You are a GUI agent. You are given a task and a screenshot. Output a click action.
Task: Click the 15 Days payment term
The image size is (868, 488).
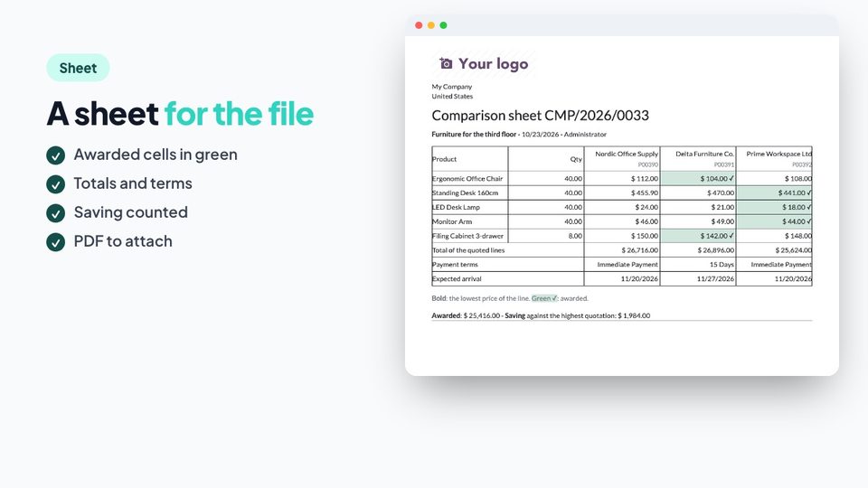[722, 265]
